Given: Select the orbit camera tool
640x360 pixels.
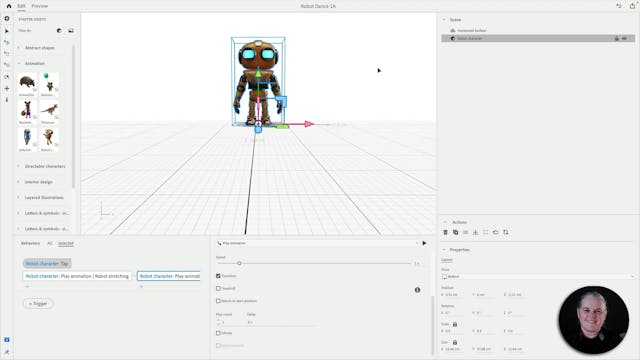Looking at the screenshot, I should coord(7,77).
